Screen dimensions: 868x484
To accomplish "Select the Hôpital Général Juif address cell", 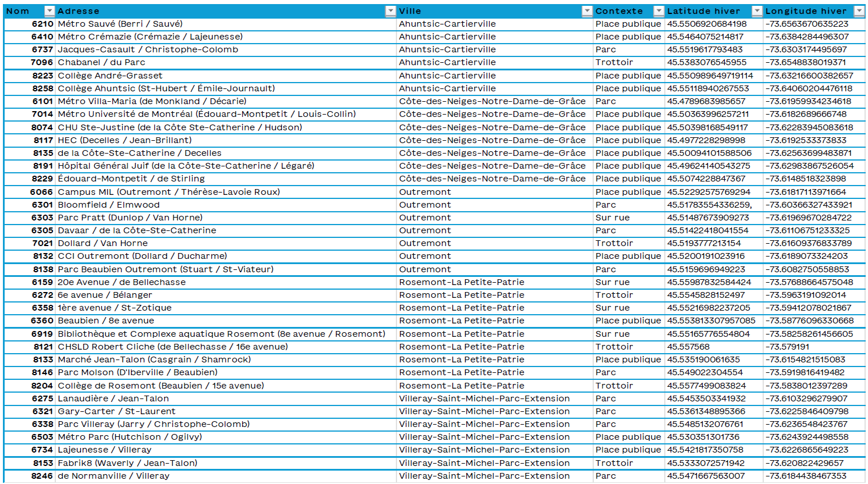I will [226, 166].
